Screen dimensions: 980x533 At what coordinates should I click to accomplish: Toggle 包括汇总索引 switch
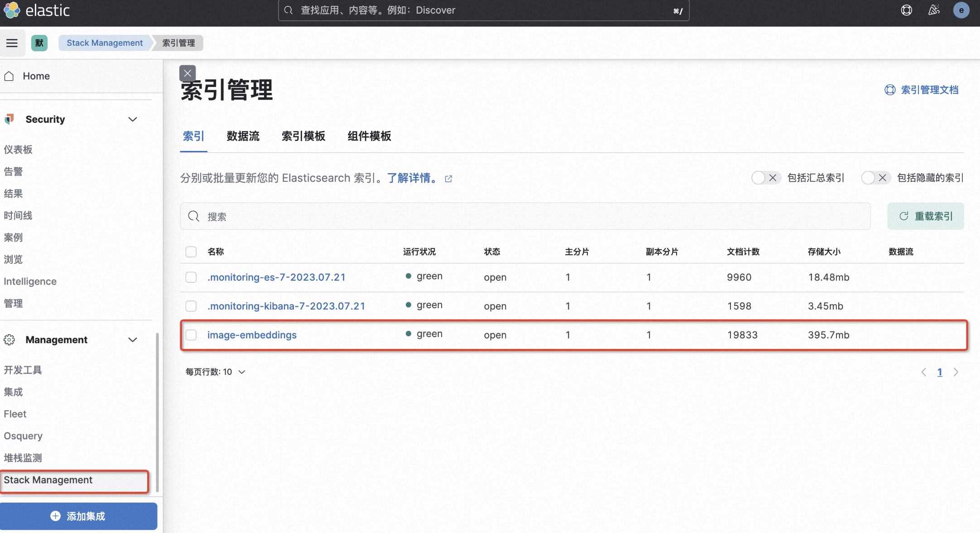tap(766, 178)
